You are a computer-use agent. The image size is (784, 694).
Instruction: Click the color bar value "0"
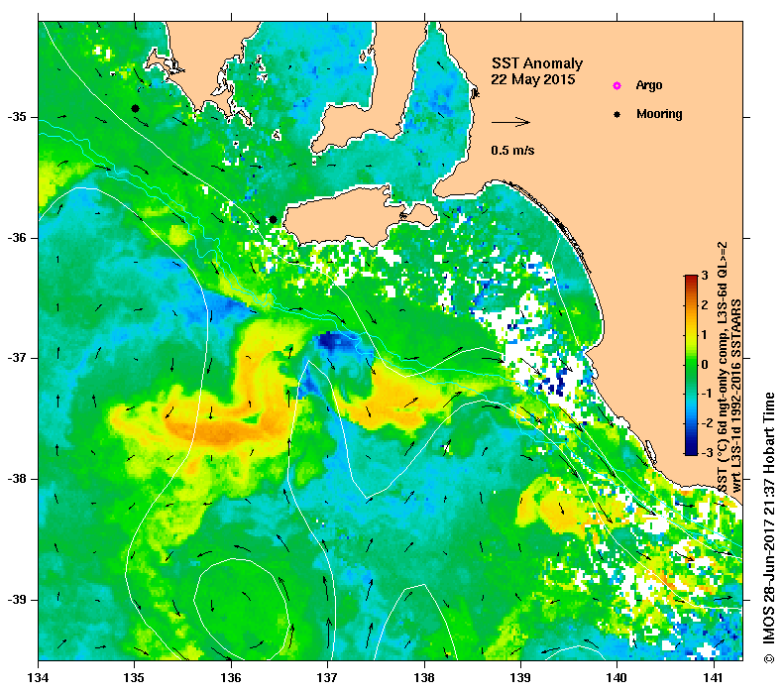pyautogui.click(x=705, y=364)
